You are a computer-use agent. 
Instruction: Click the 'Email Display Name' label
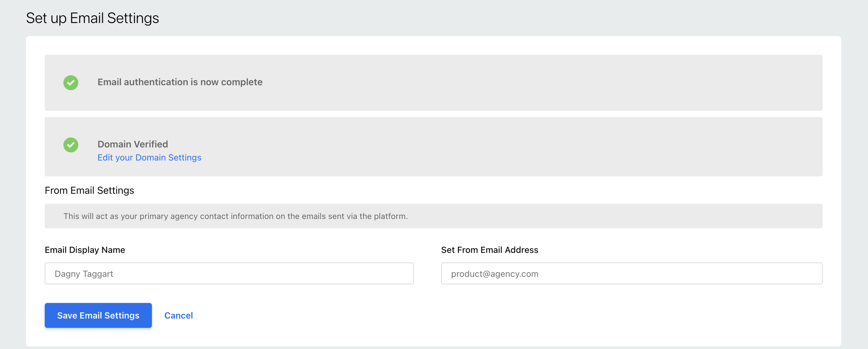pos(85,250)
